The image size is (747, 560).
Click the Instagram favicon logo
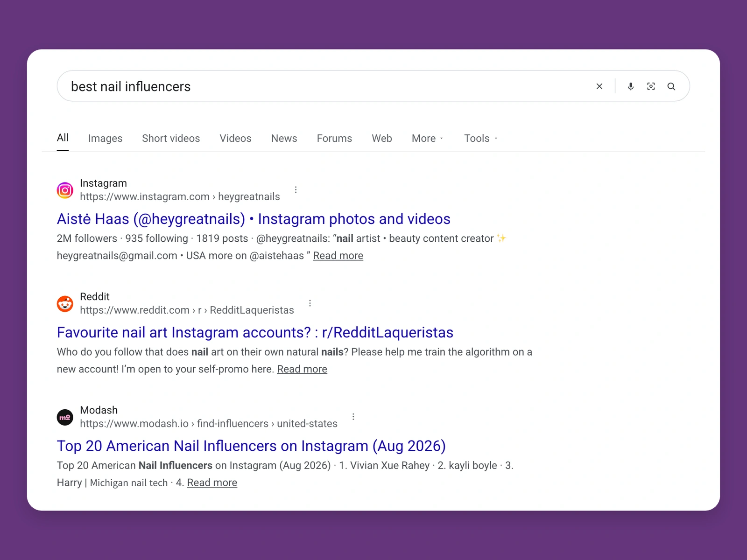(x=65, y=190)
